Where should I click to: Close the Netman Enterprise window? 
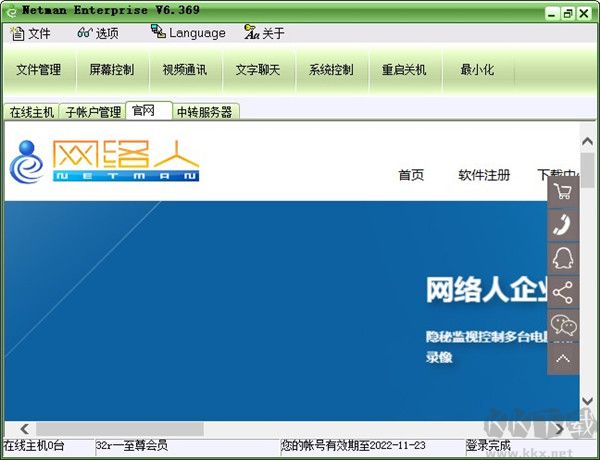coord(584,14)
